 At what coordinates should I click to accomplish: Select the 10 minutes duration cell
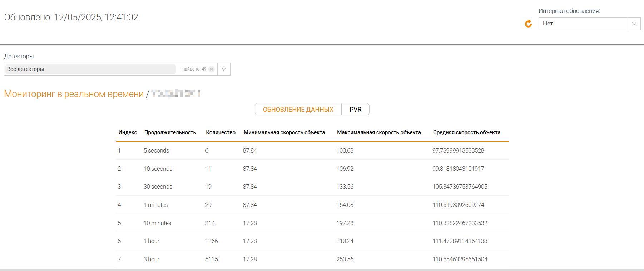point(157,223)
